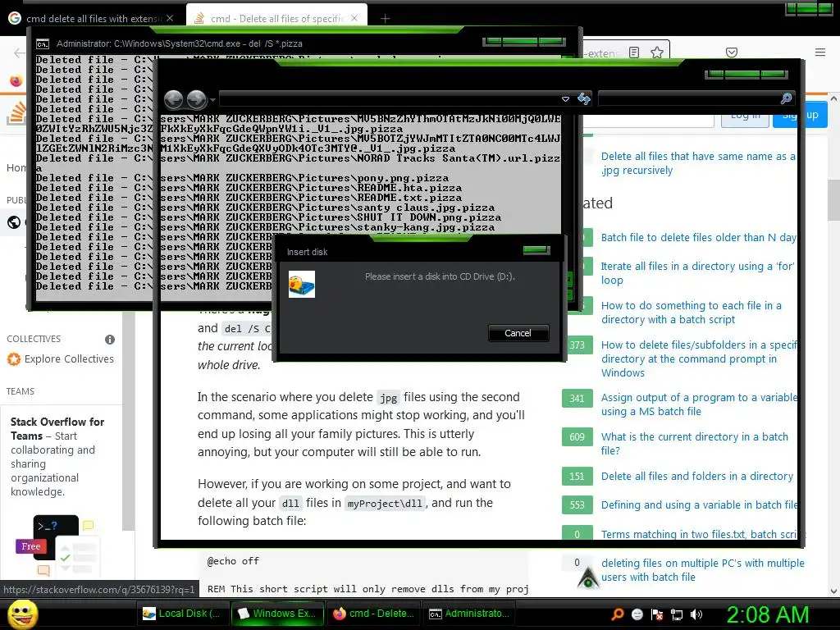Screen dimensions: 840x630
Task: Click the smiley Start button
Action: tap(22, 614)
